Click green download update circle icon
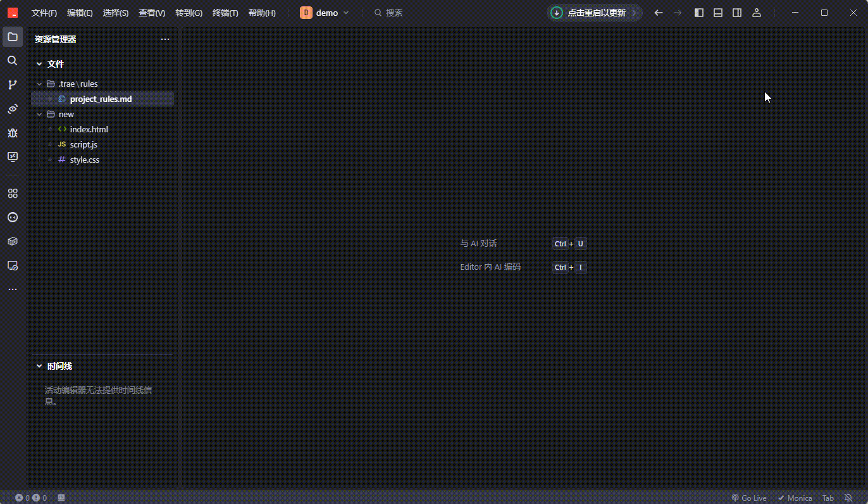The height and width of the screenshot is (504, 868). [x=557, y=13]
